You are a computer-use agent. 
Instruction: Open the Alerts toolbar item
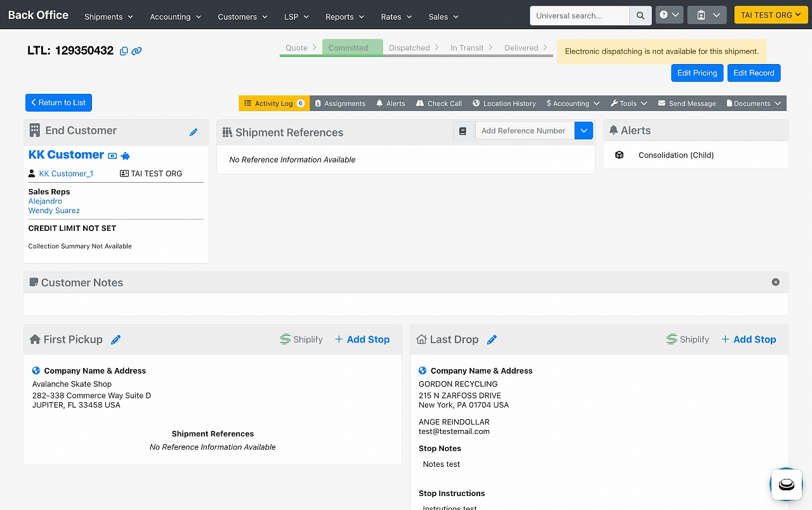pyautogui.click(x=391, y=103)
